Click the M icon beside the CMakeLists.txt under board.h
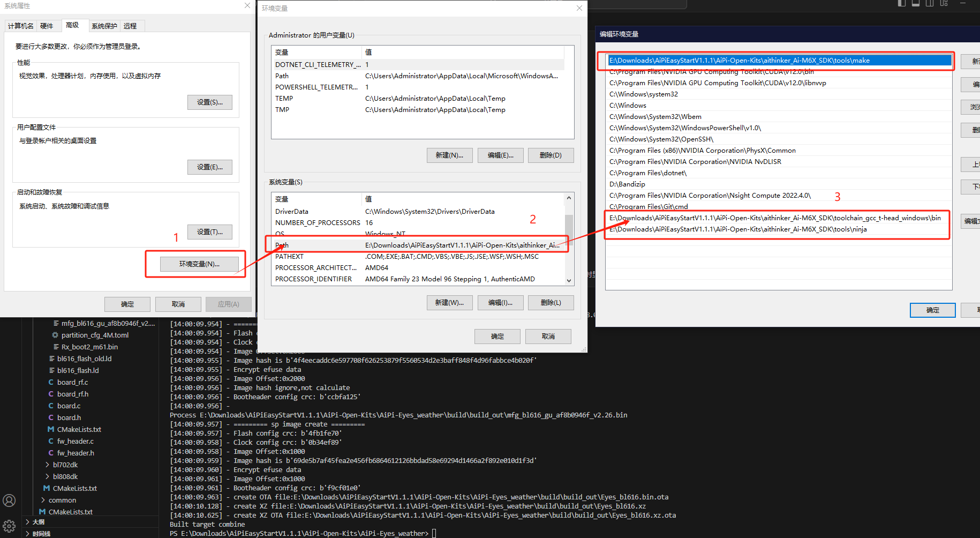The width and height of the screenshot is (980, 538). pyautogui.click(x=51, y=429)
